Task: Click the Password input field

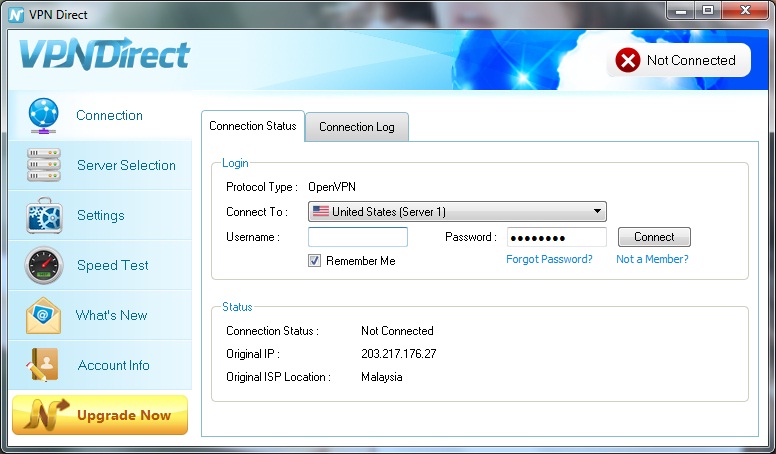Action: [557, 237]
